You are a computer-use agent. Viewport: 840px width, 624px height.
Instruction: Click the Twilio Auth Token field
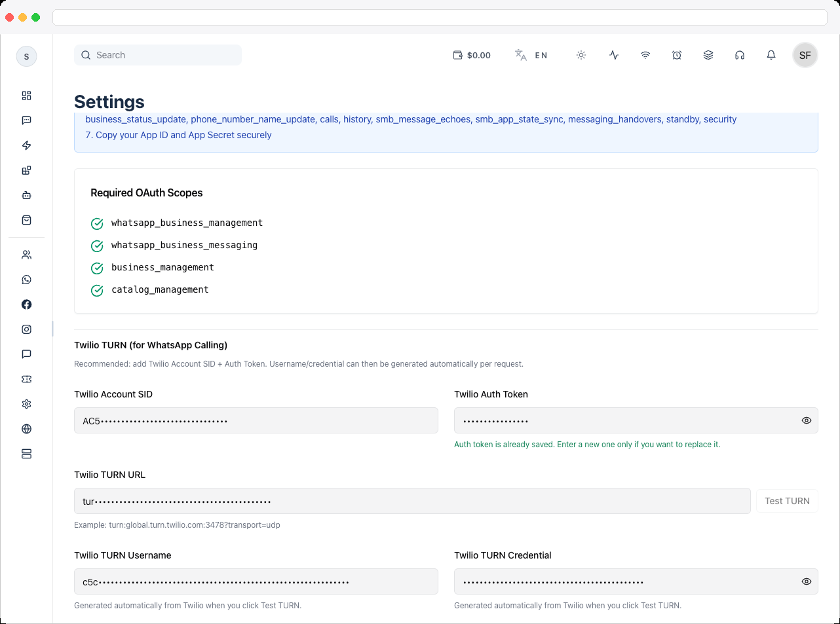pyautogui.click(x=636, y=420)
